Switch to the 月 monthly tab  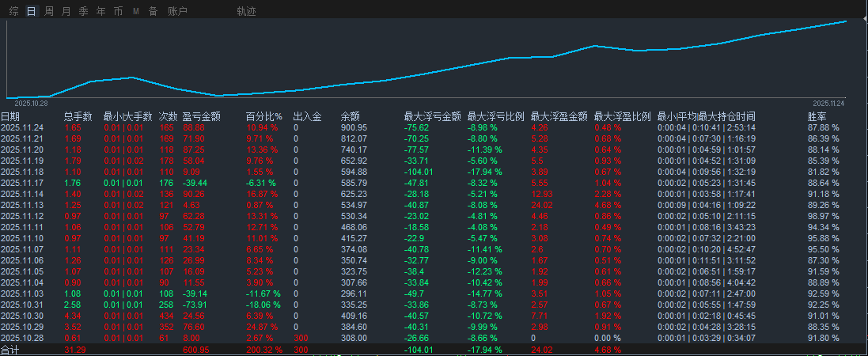click(x=66, y=11)
